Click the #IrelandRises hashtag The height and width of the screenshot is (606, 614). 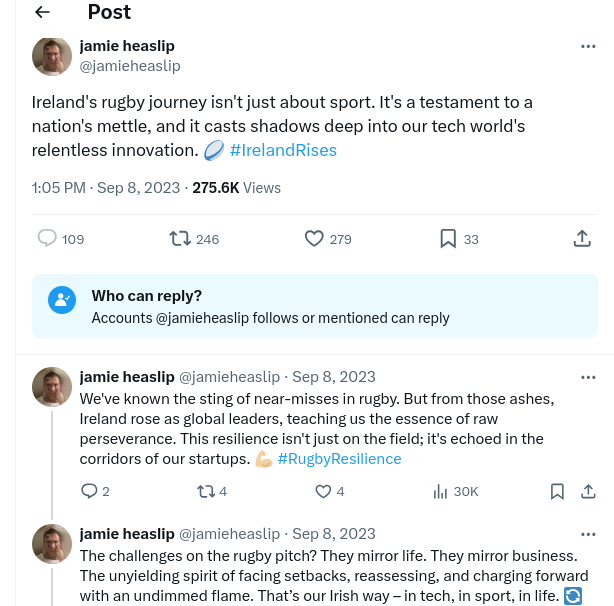[283, 150]
